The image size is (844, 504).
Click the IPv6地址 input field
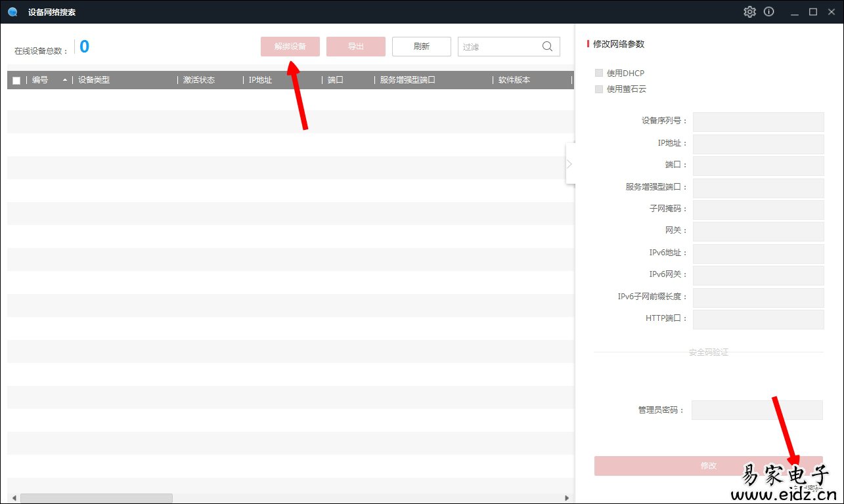(759, 253)
